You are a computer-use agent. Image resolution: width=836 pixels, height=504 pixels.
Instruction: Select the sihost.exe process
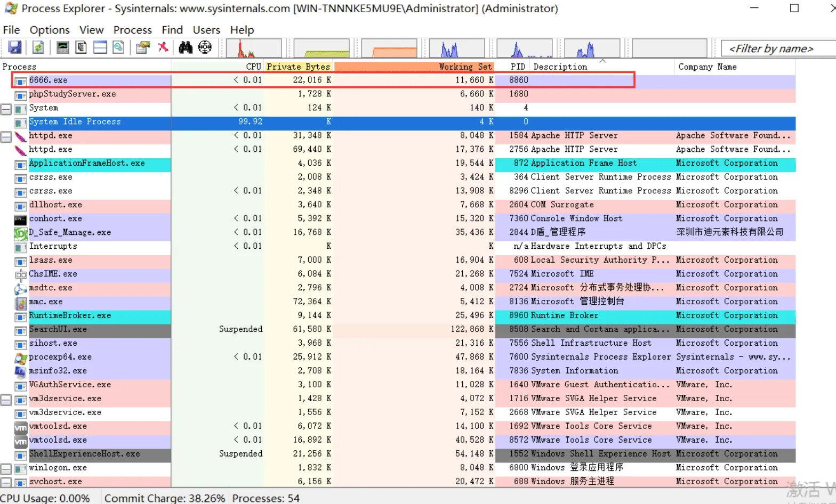pyautogui.click(x=398, y=344)
